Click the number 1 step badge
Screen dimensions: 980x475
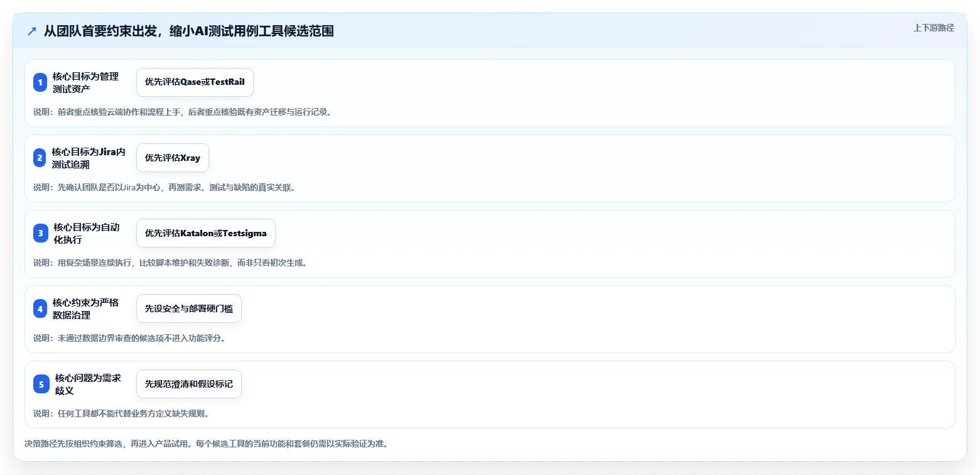click(40, 82)
